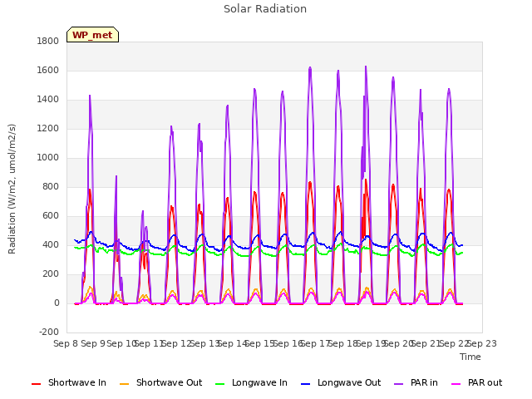Click the Sep 9 x-axis label
The height and width of the screenshot is (399, 532).
93,343
